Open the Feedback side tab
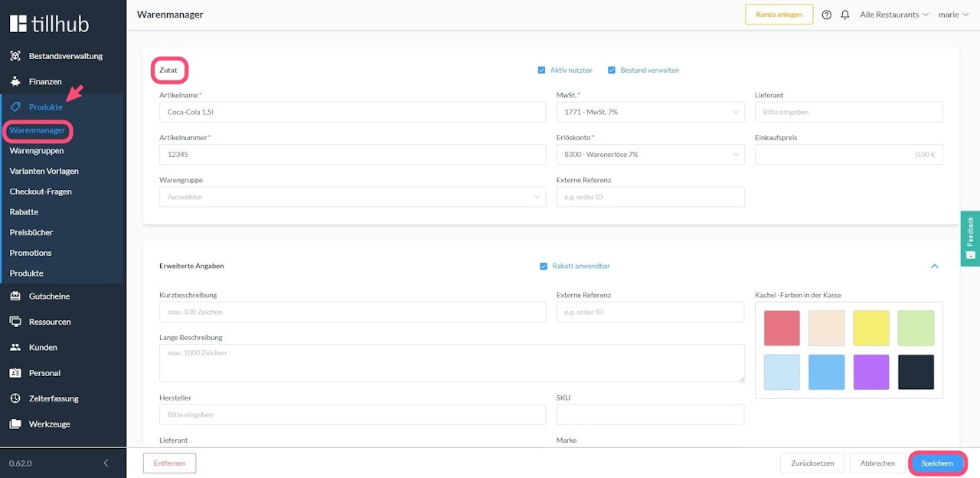 point(970,238)
